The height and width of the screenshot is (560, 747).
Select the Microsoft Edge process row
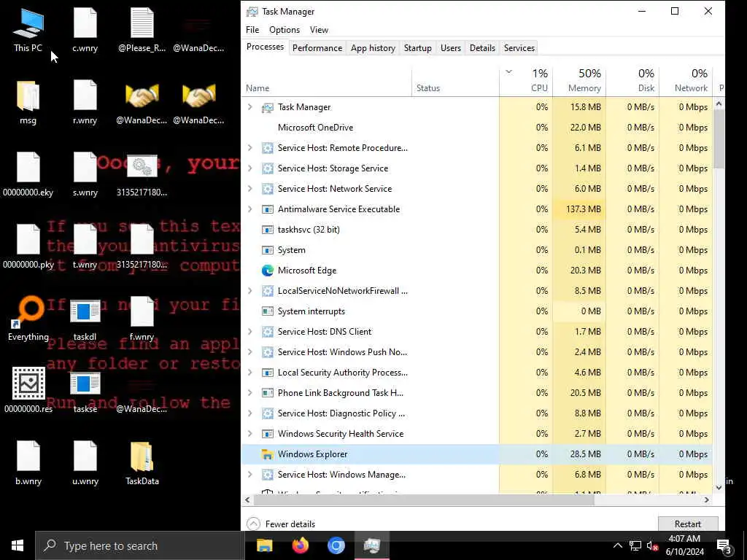pyautogui.click(x=477, y=271)
